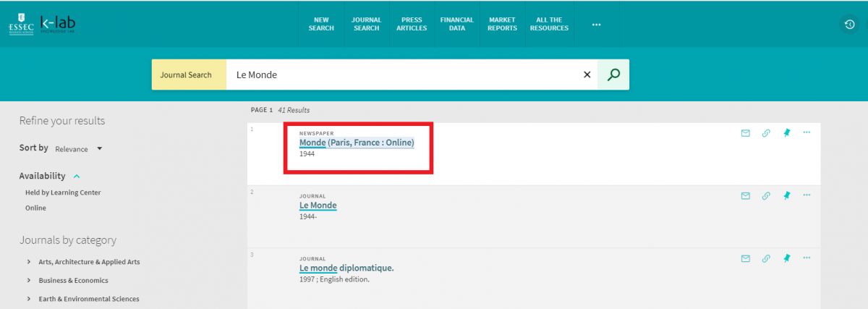Open Le monde diplomatique title link
868x309 pixels.
[346, 268]
